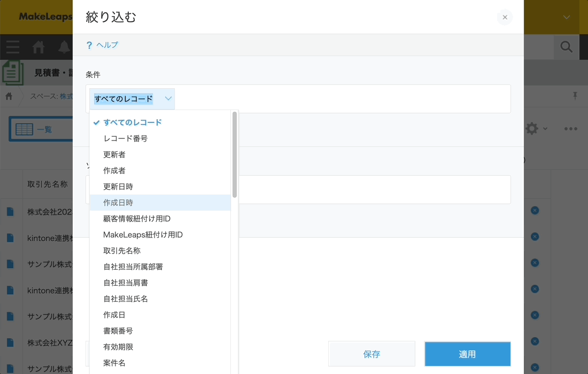588x374 pixels.
Task: Choose 顧客情報紐付け用ID option
Action: point(160,219)
